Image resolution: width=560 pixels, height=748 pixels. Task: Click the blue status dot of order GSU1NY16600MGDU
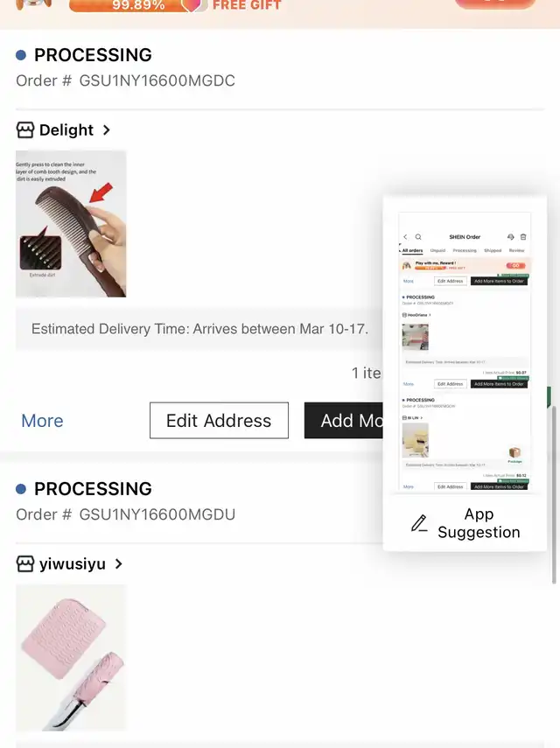click(x=21, y=489)
